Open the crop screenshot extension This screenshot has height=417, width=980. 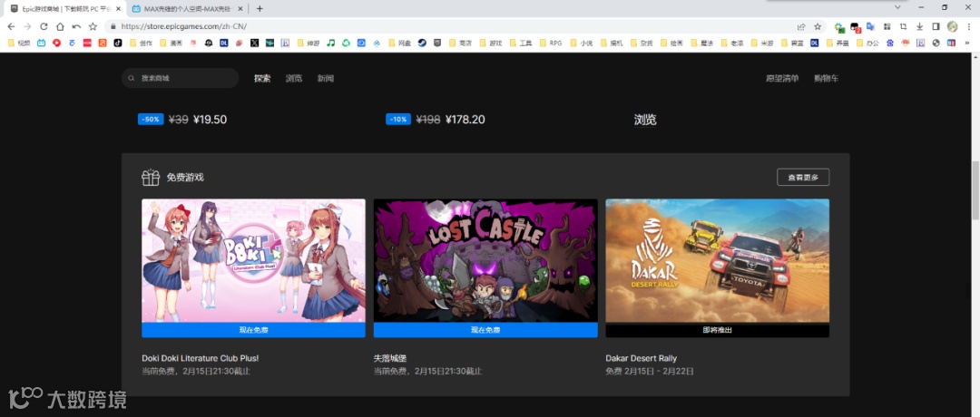coord(903,26)
